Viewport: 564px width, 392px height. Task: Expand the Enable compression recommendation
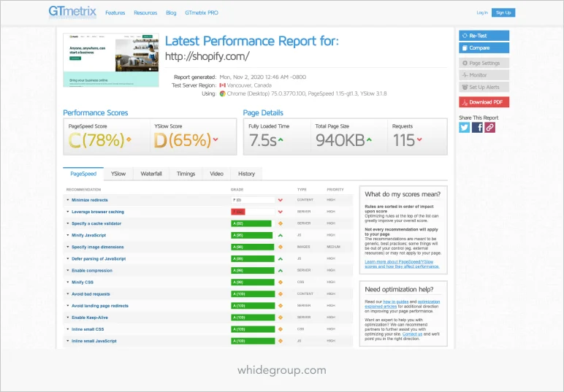(x=68, y=271)
